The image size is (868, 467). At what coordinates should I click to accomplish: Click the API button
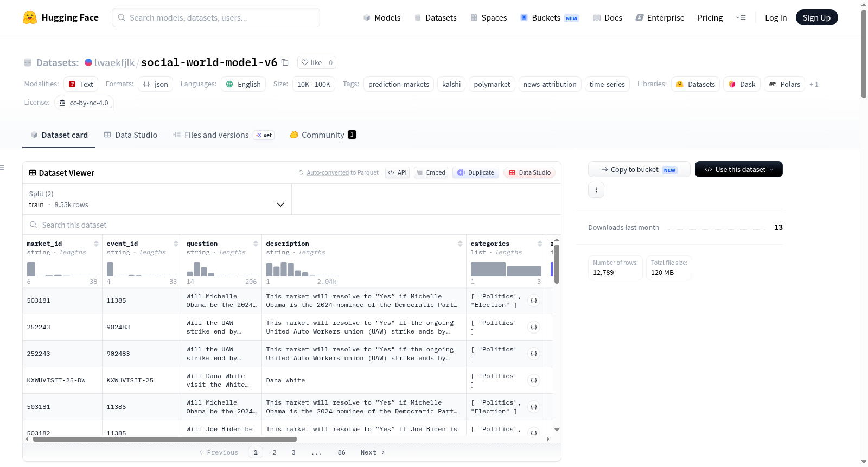click(x=397, y=172)
